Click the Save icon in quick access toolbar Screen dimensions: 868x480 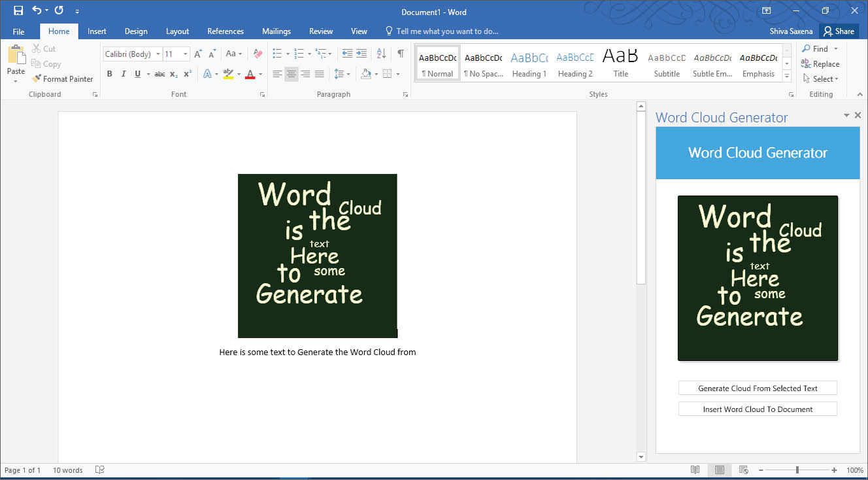coord(18,11)
